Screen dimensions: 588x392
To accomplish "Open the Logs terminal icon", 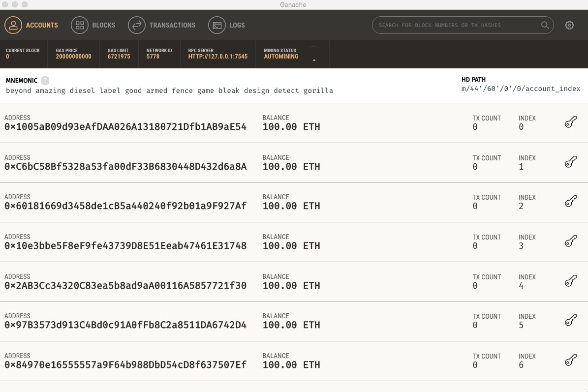I will [217, 25].
